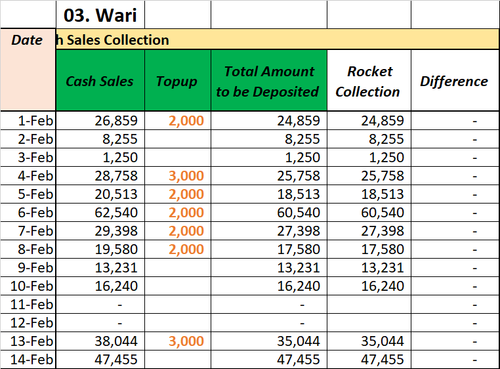Select the 11-Feb date cell
Screen dimensions: 500x369
28,304
